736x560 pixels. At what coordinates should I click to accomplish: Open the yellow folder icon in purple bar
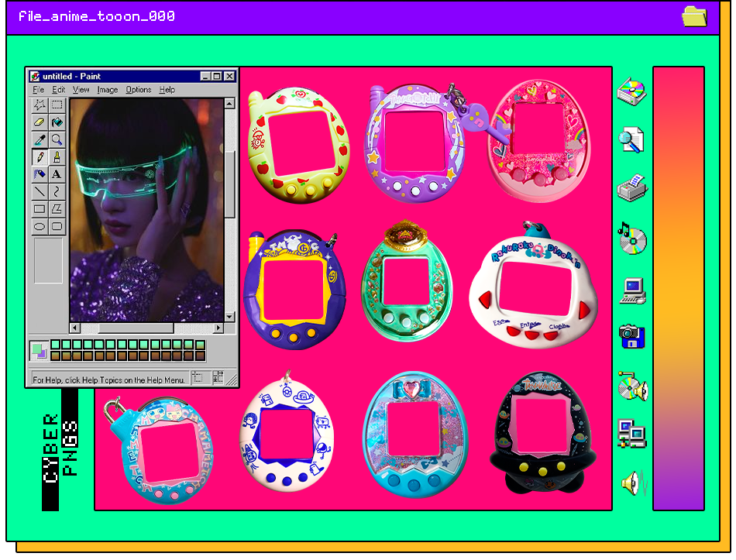tap(694, 16)
